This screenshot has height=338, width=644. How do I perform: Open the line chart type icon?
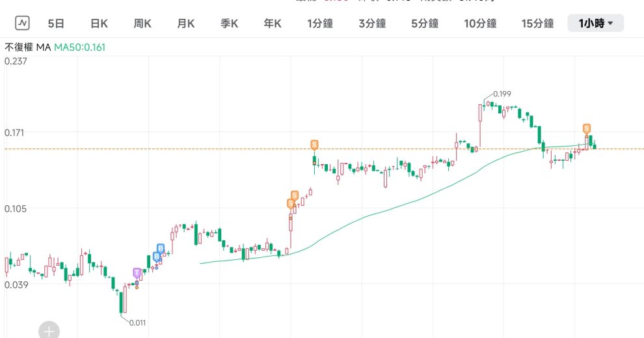(x=22, y=23)
